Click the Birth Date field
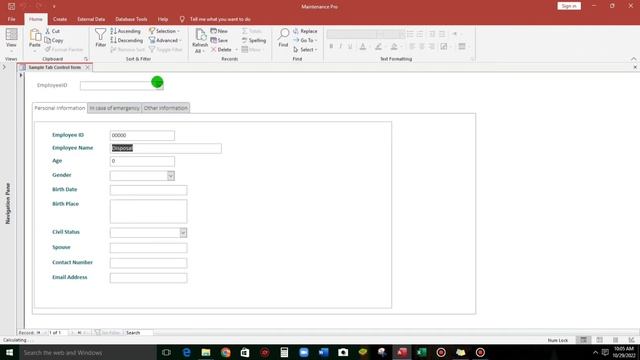This screenshot has width=640, height=360. [x=149, y=190]
